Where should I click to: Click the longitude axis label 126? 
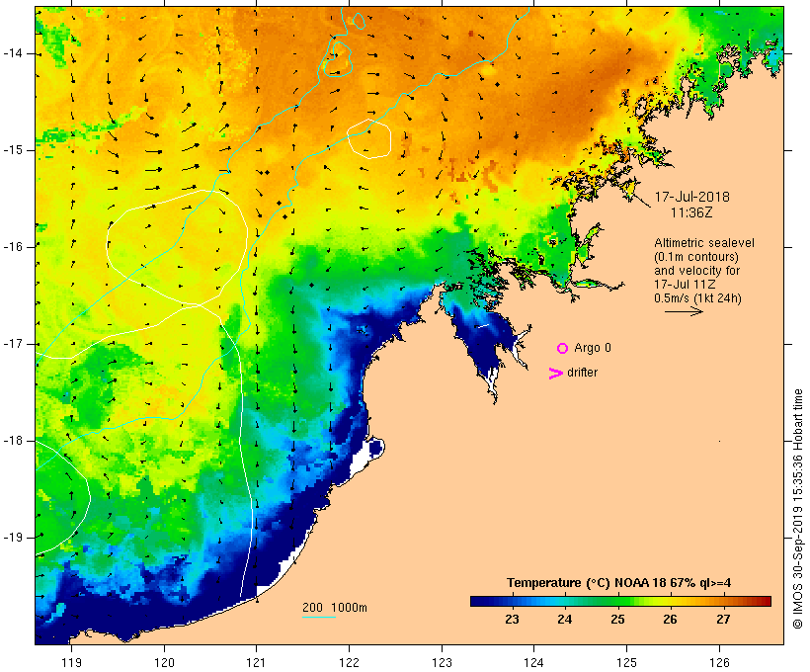click(x=719, y=663)
